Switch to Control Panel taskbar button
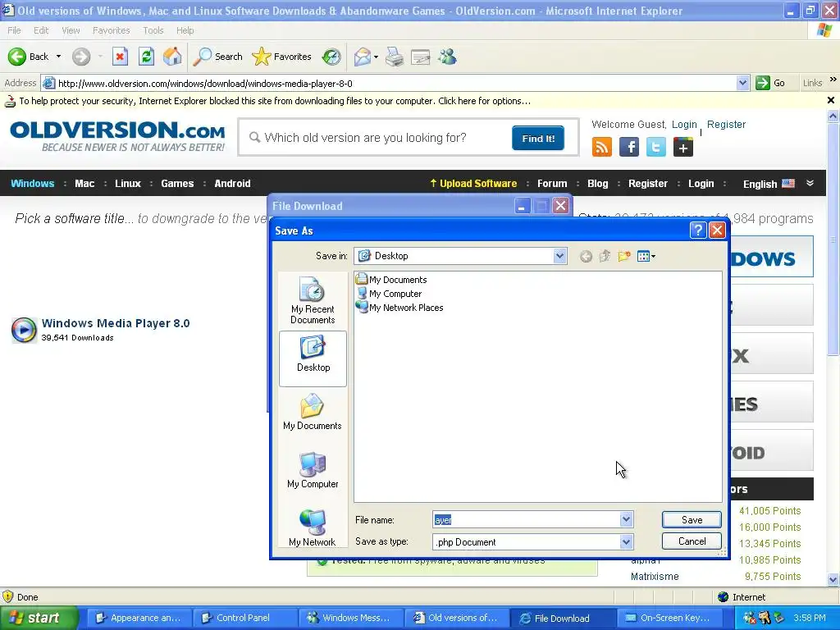This screenshot has width=840, height=630. coord(243,618)
